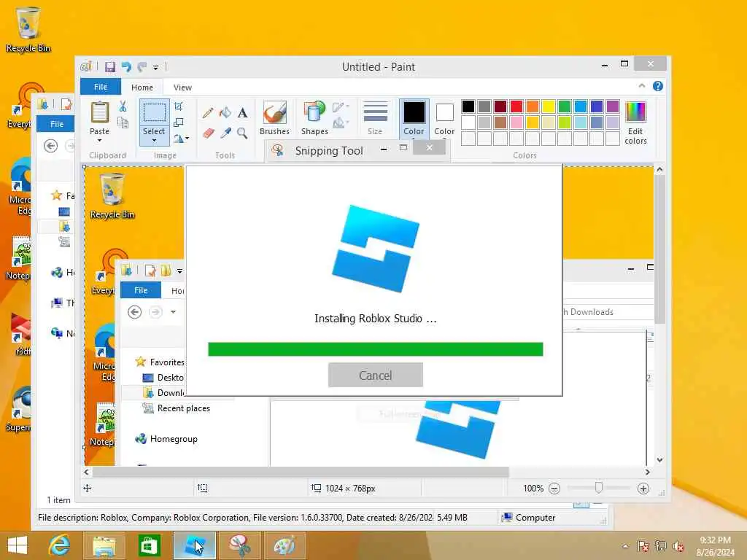Select the Magnifier tool in Paint
Viewport: 747px width, 560px height.
coord(242,133)
